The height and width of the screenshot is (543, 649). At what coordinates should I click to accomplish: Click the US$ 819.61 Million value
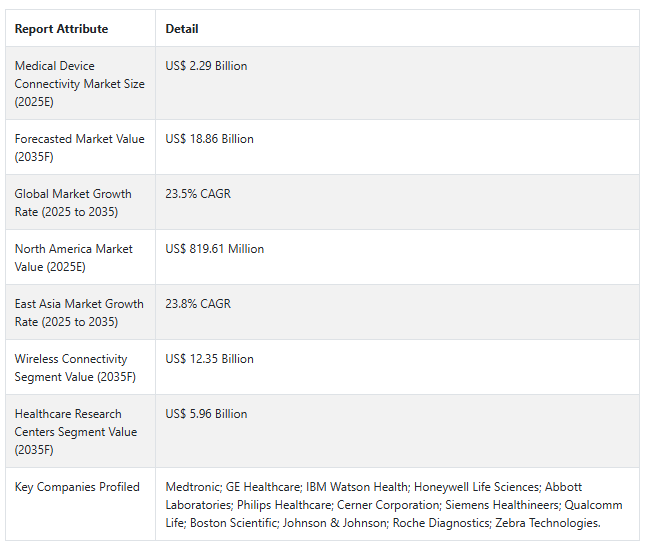215,249
